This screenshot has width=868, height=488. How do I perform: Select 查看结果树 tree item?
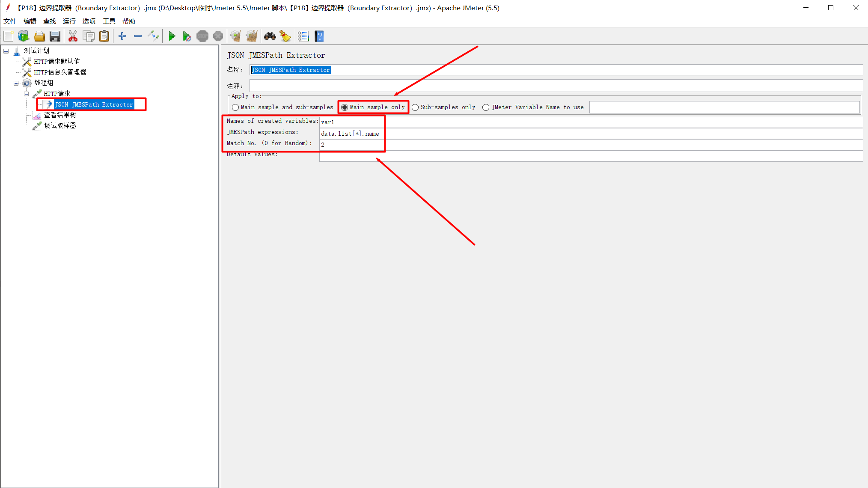click(60, 115)
